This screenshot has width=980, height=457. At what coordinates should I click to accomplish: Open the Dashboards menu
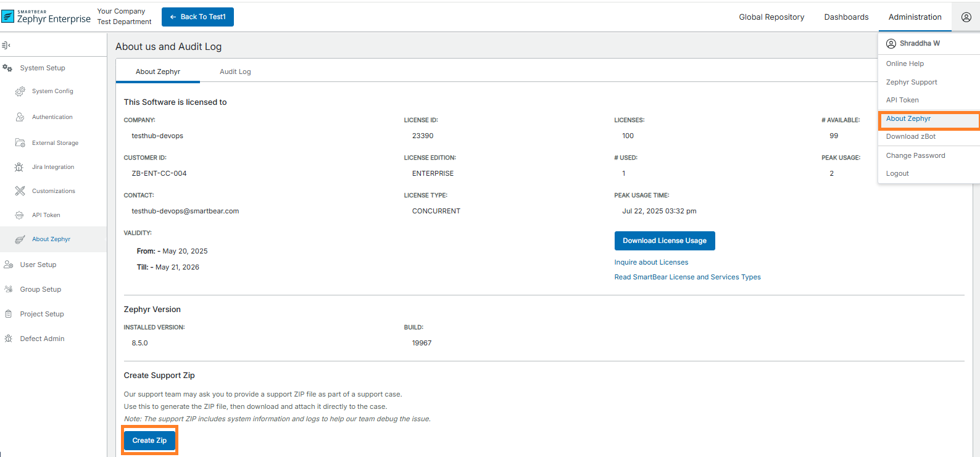pyautogui.click(x=846, y=17)
